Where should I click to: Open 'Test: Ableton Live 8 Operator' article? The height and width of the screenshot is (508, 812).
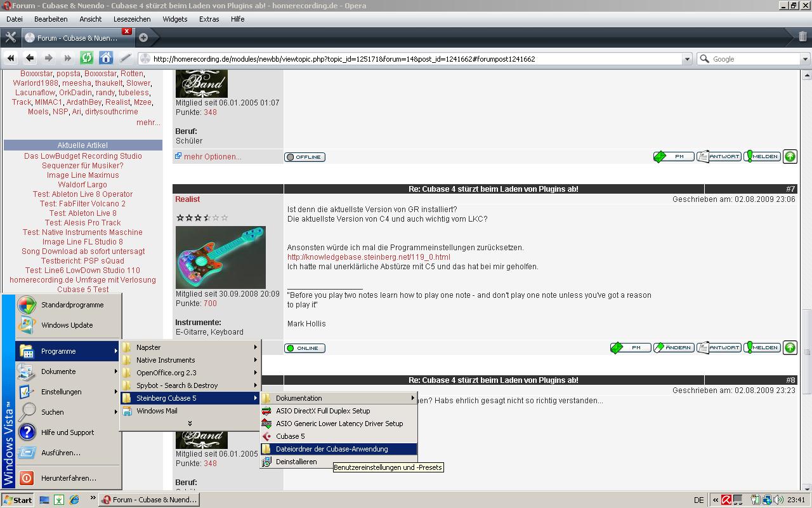tap(82, 194)
